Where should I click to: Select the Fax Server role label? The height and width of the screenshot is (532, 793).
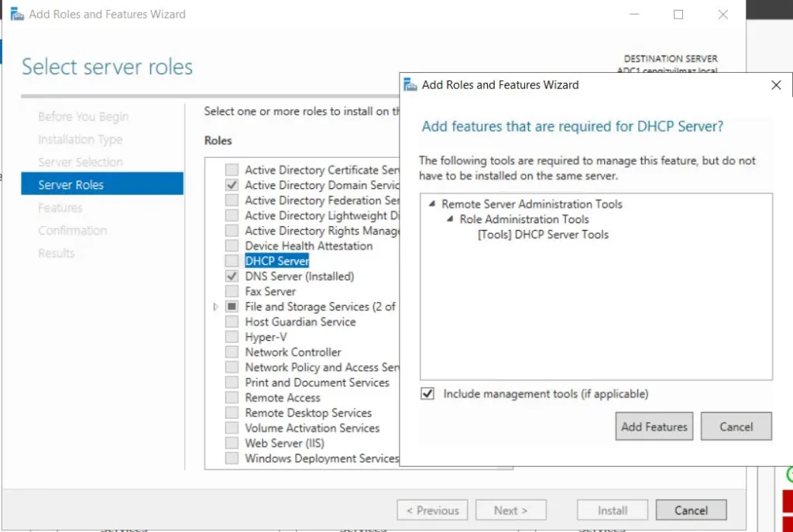click(x=270, y=291)
